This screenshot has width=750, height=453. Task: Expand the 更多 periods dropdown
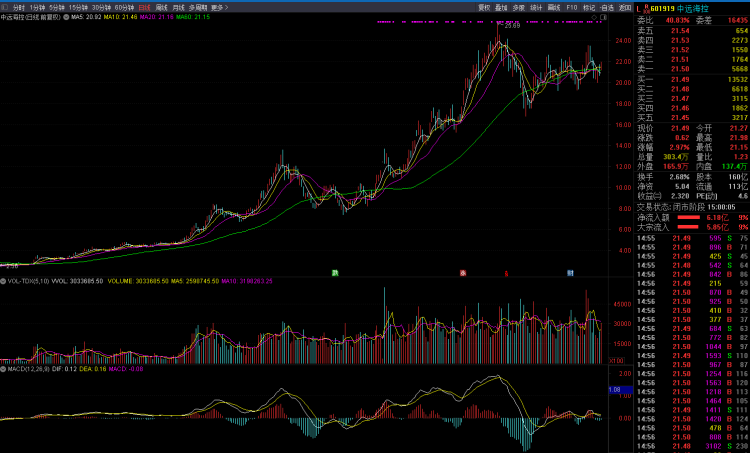click(219, 7)
